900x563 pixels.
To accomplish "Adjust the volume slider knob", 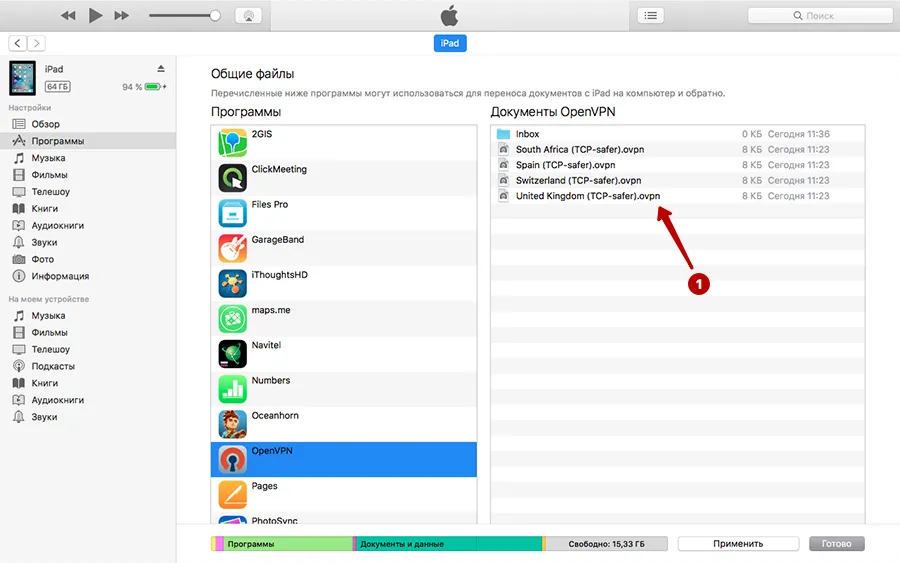I will click(215, 15).
